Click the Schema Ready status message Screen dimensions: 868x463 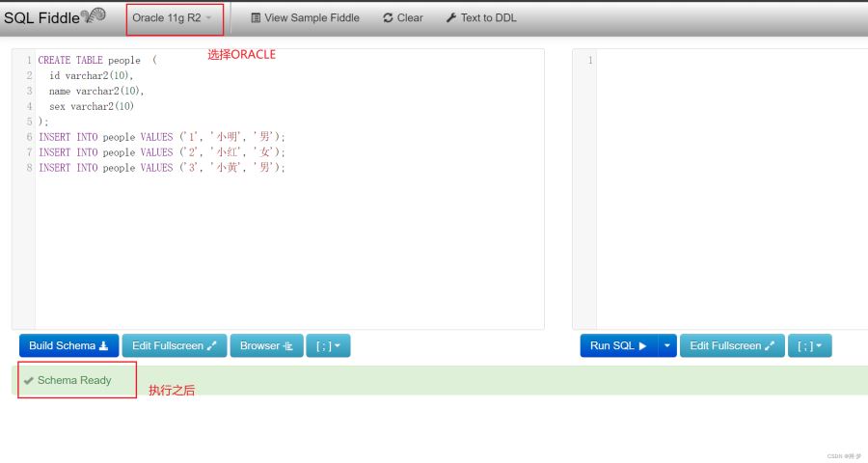tap(74, 380)
